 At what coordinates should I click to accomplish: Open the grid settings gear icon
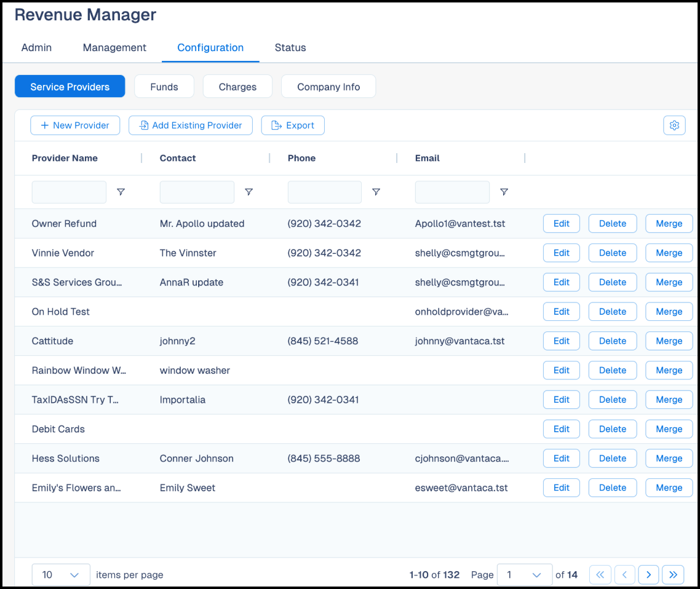(674, 125)
